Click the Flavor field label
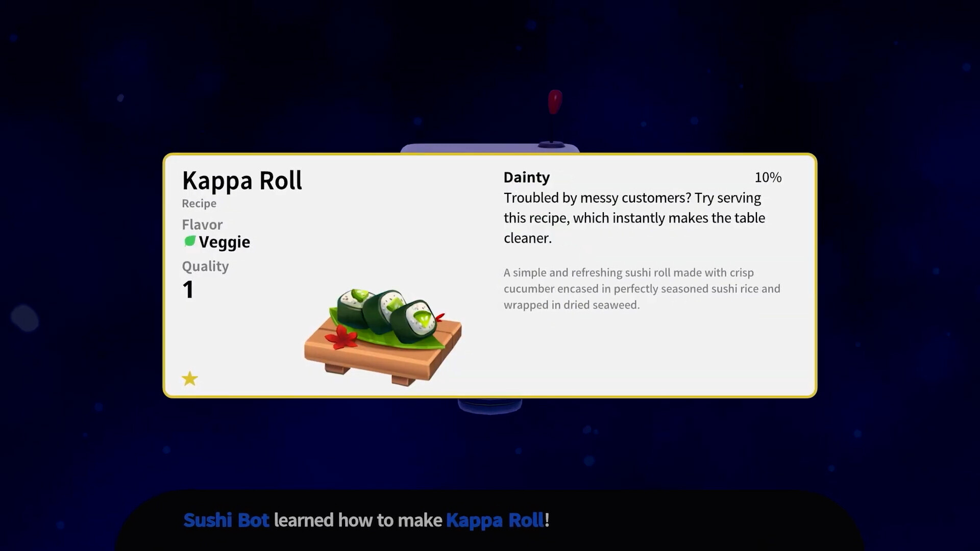 (202, 225)
